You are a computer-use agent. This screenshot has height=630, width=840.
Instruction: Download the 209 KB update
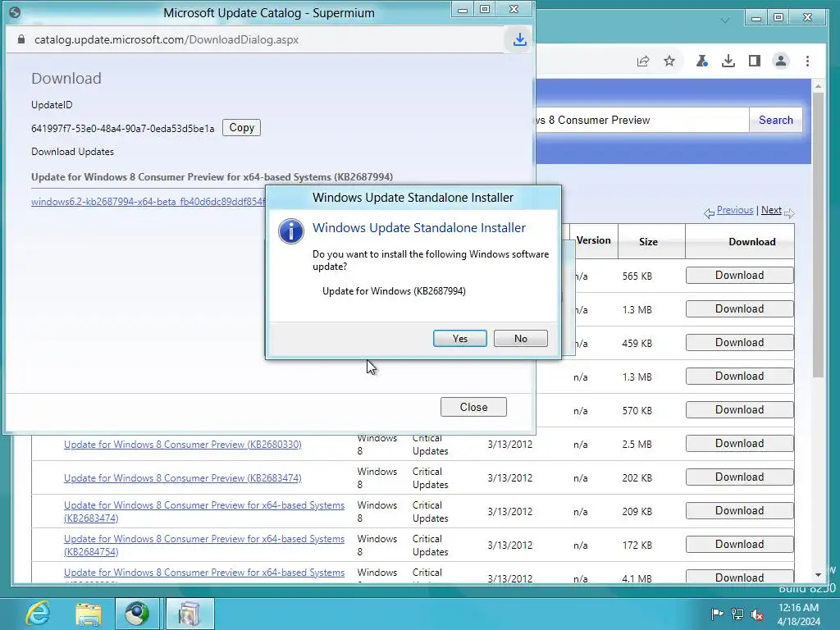739,510
